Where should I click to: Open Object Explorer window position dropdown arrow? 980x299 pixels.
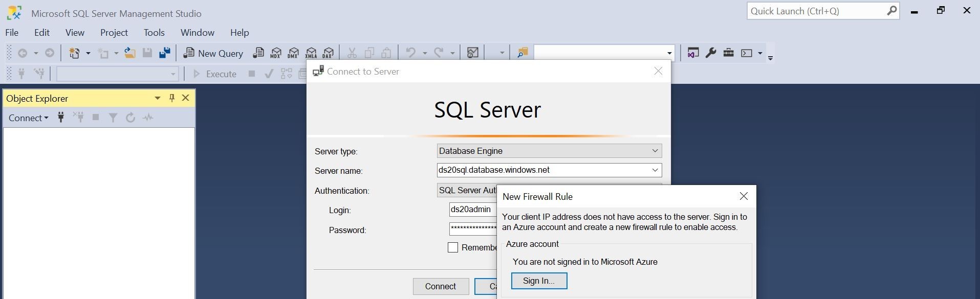[158, 98]
